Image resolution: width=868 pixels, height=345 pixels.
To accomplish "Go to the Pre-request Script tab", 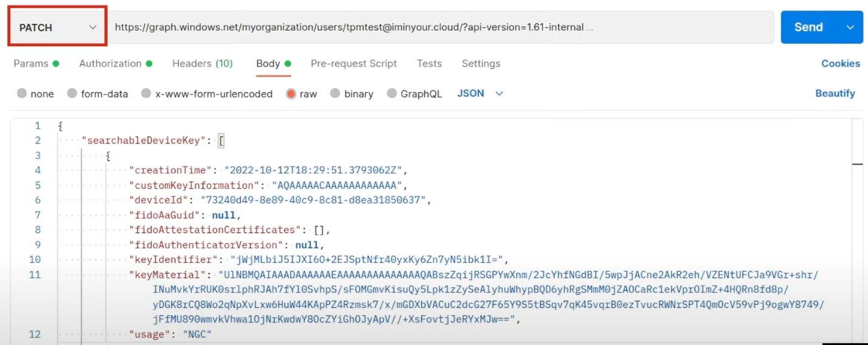I will pos(353,63).
